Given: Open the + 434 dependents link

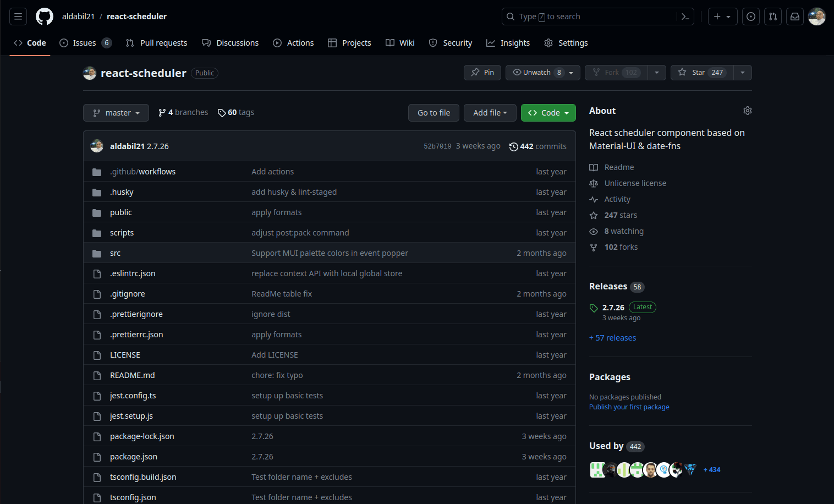Looking at the screenshot, I should (712, 470).
